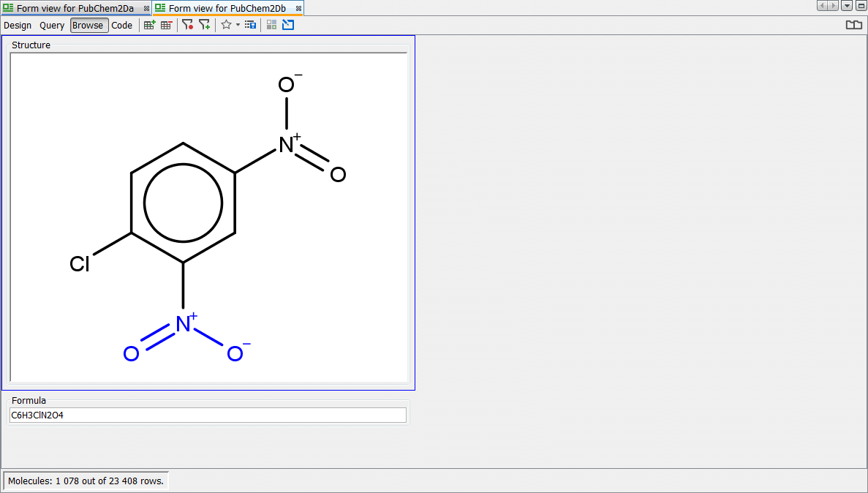Switch to Design mode
Image resolution: width=868 pixels, height=493 pixels.
click(x=18, y=26)
